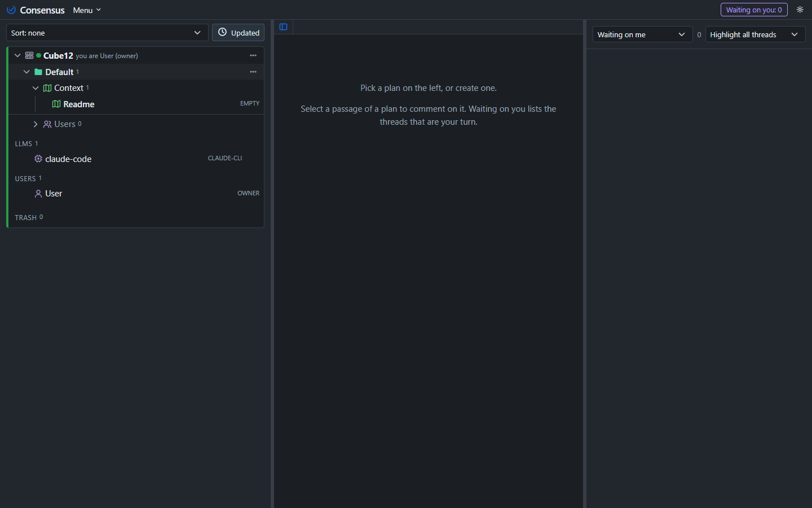Open the Waiting on you: 0 indicator
Image resolution: width=812 pixels, height=508 pixels.
[754, 10]
